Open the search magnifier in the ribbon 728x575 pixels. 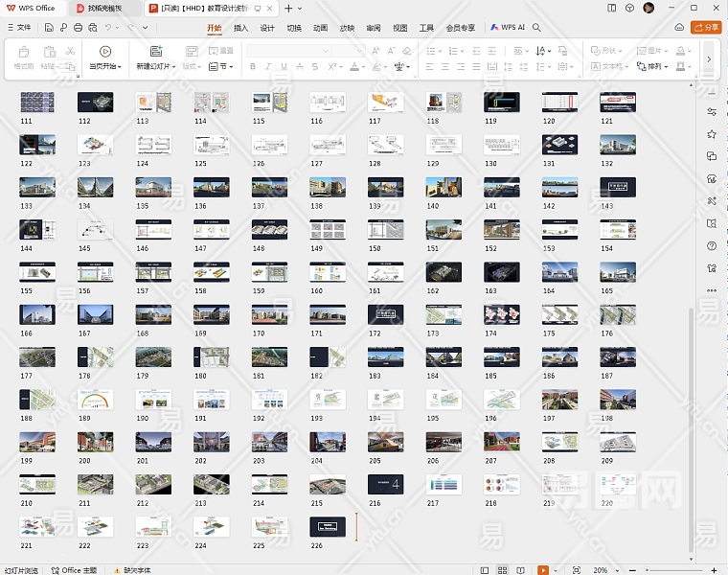(x=537, y=28)
